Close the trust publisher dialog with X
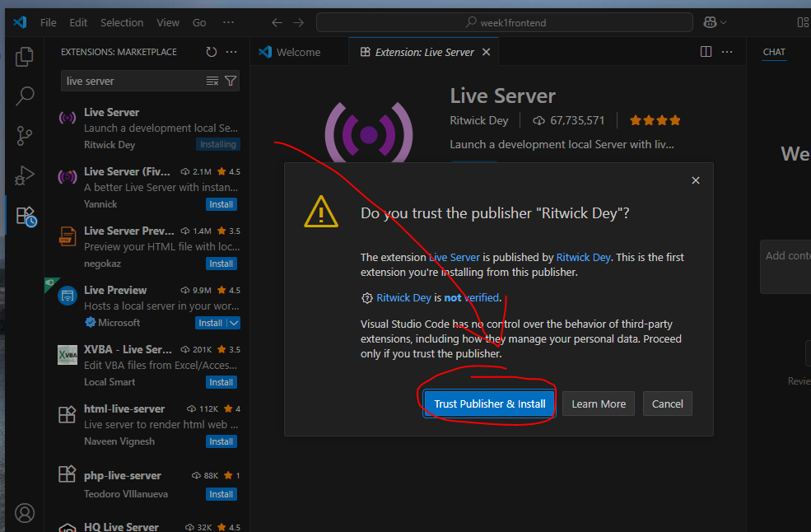The width and height of the screenshot is (811, 532). coord(696,180)
